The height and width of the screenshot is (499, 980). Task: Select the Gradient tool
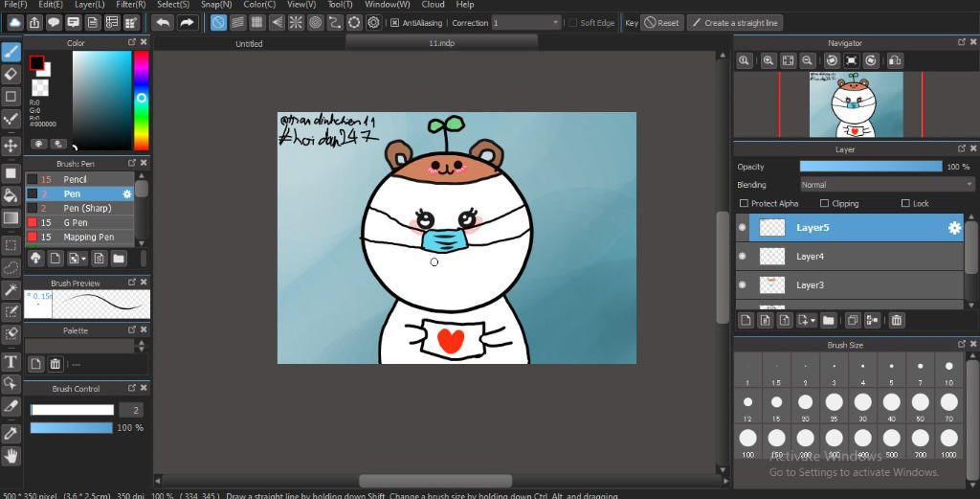(x=11, y=217)
